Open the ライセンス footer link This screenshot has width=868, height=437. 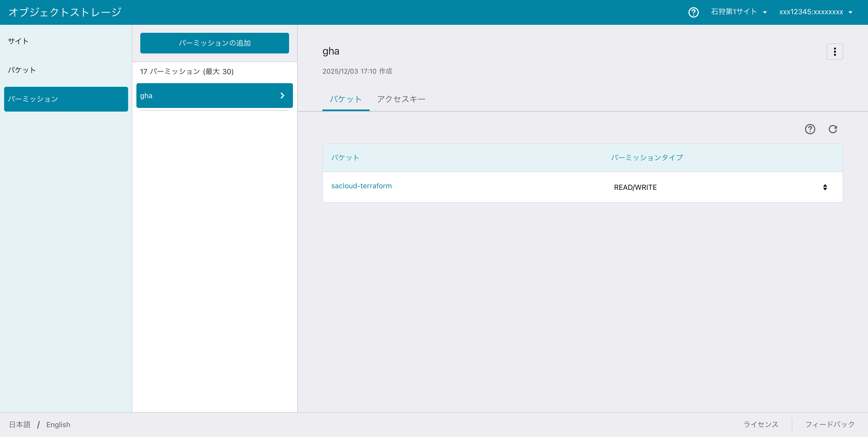click(x=761, y=424)
